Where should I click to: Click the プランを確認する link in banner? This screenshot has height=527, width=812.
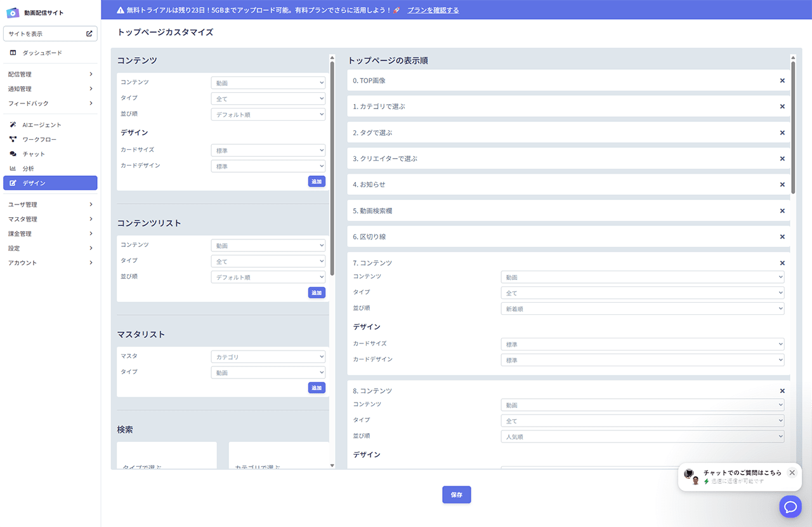(433, 10)
